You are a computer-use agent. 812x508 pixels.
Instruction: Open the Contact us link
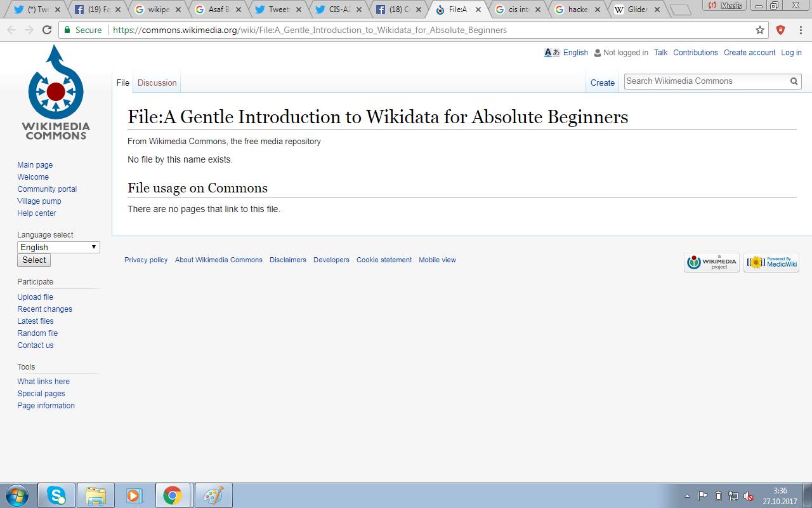(36, 345)
